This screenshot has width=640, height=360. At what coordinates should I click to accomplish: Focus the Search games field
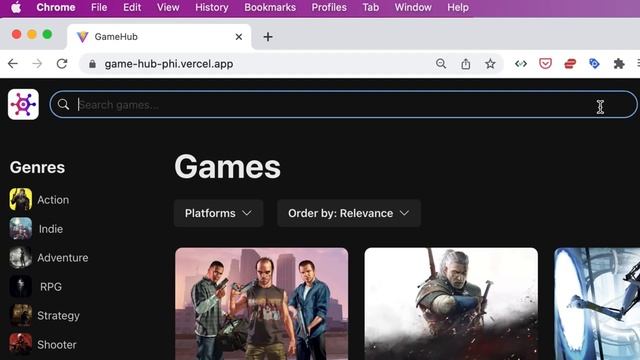[343, 104]
